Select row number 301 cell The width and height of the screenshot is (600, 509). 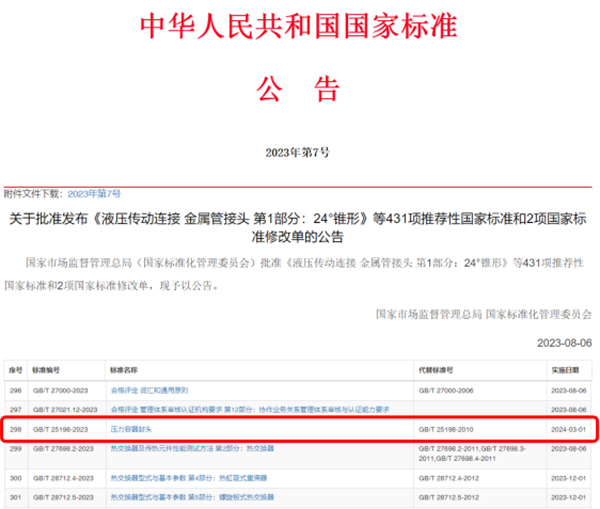tap(14, 494)
